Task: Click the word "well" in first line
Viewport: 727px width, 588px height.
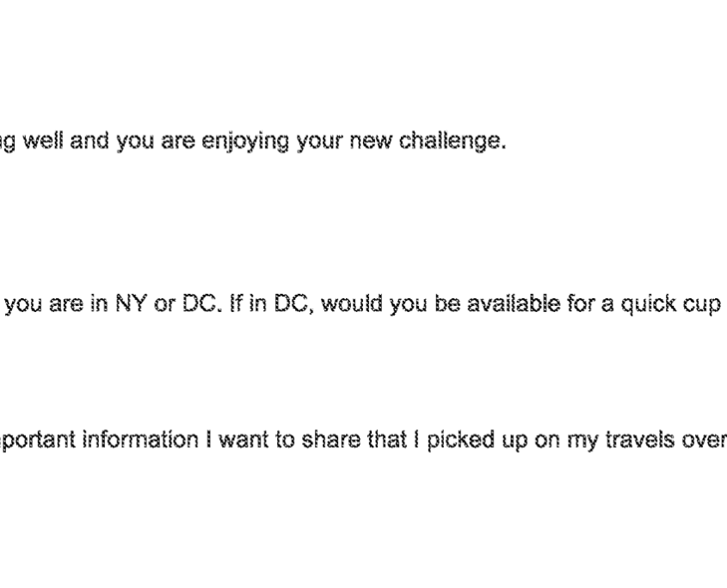Action: pyautogui.click(x=43, y=140)
